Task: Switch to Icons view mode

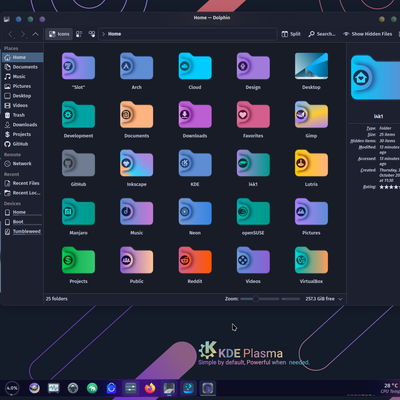Action: pos(59,34)
